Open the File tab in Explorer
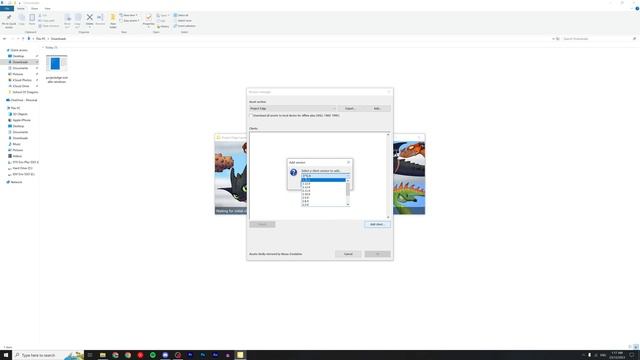This screenshot has height=360, width=640. (x=7, y=9)
